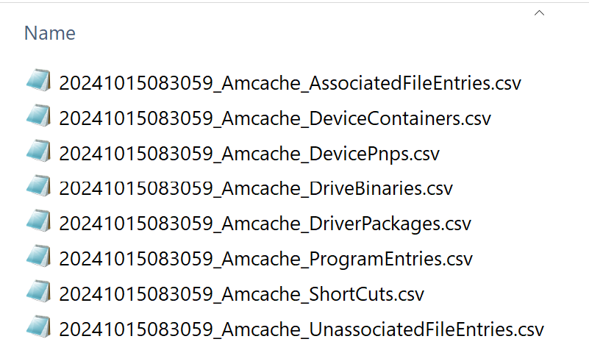Image resolution: width=589 pixels, height=364 pixels.
Task: Click the DeviceContainers.csv file icon
Action: point(38,116)
